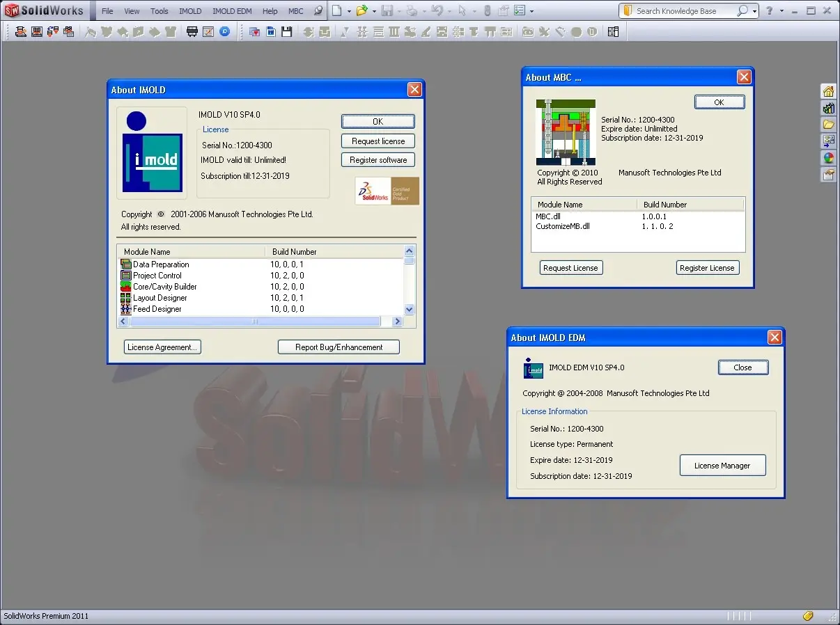Click the Print icon in the top toolbar

coord(412,10)
